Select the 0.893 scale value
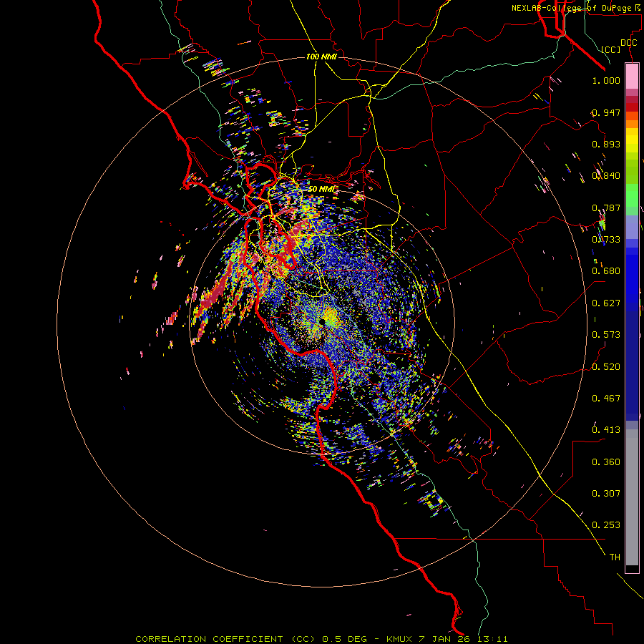The image size is (644, 644). tap(606, 144)
